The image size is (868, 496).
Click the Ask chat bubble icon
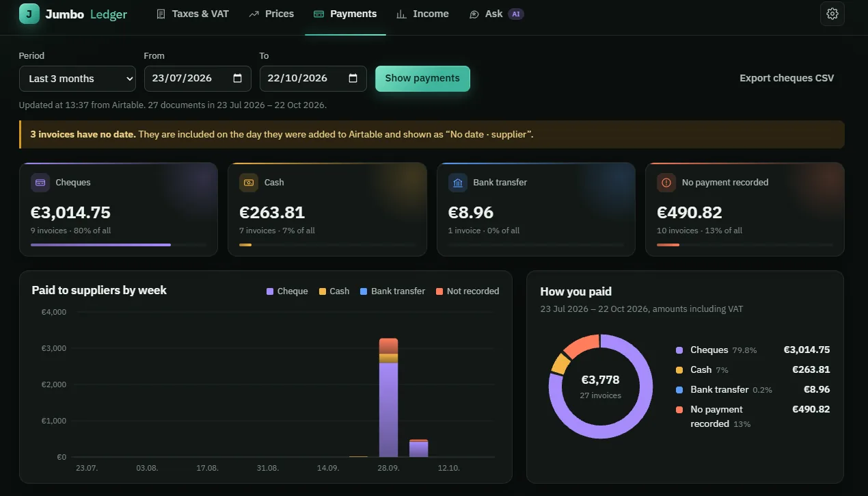(x=474, y=14)
